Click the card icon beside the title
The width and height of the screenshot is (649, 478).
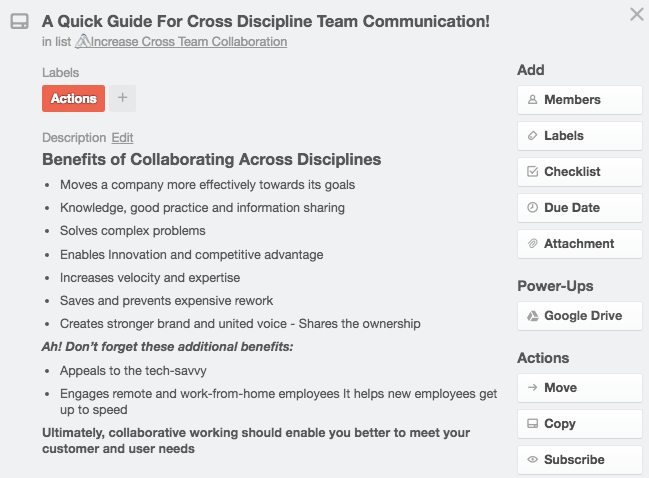[19, 21]
